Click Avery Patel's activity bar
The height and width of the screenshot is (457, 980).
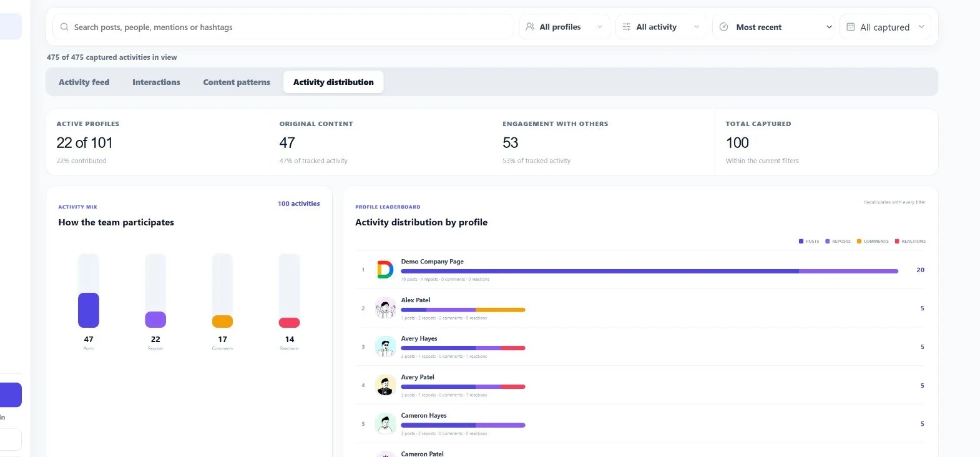(463, 387)
